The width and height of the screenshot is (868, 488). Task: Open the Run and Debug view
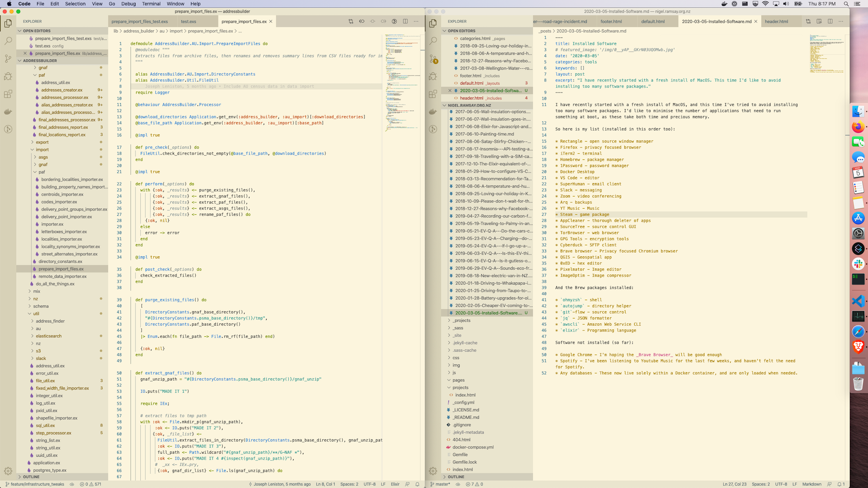8,76
